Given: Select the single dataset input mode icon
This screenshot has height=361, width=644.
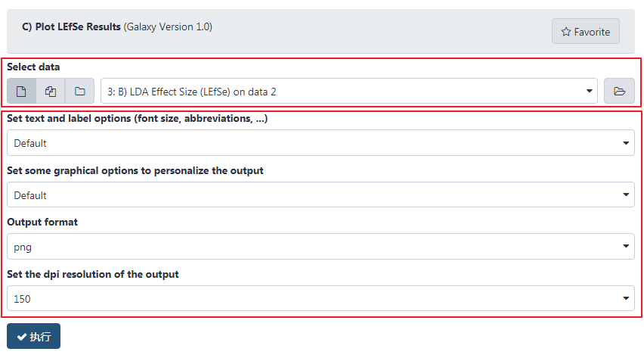Looking at the screenshot, I should [x=21, y=91].
